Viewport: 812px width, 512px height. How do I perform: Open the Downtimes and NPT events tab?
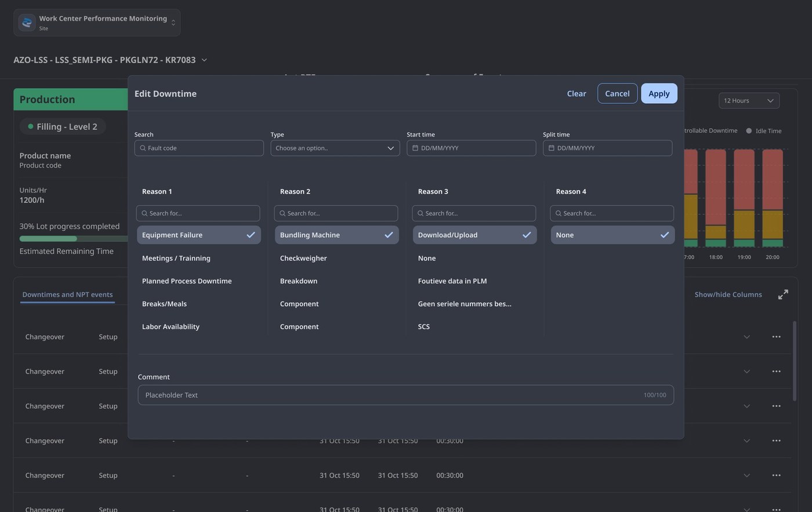67,295
